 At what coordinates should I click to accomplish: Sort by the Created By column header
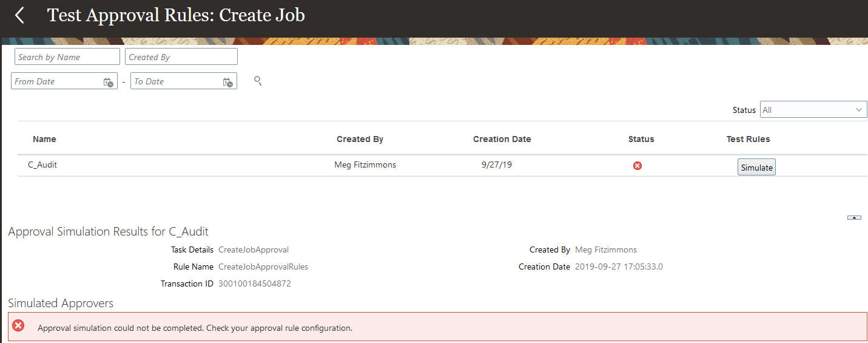(360, 139)
